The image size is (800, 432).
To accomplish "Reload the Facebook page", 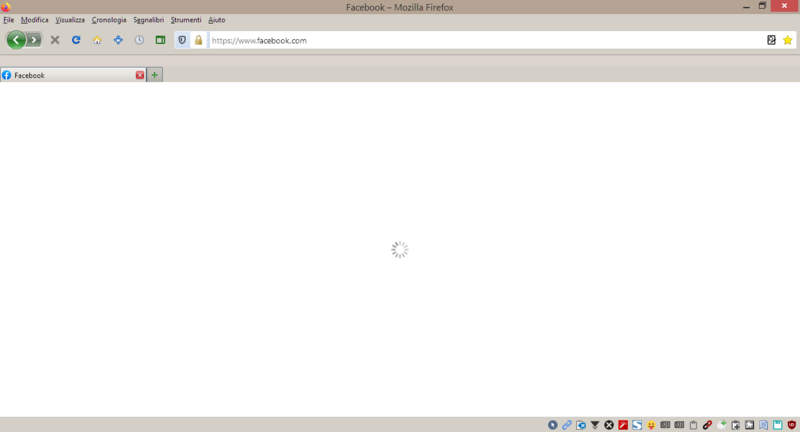I will (76, 40).
